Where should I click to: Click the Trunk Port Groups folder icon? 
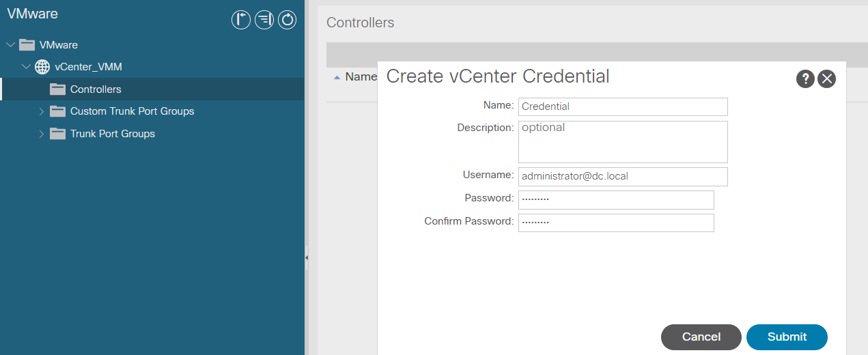point(58,134)
